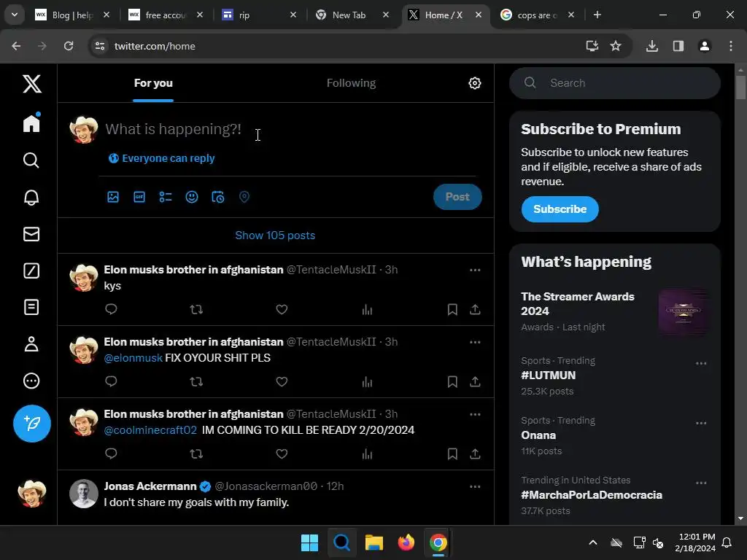The image size is (747, 560).
Task: Open Profile icon in sidebar
Action: [x=31, y=344]
